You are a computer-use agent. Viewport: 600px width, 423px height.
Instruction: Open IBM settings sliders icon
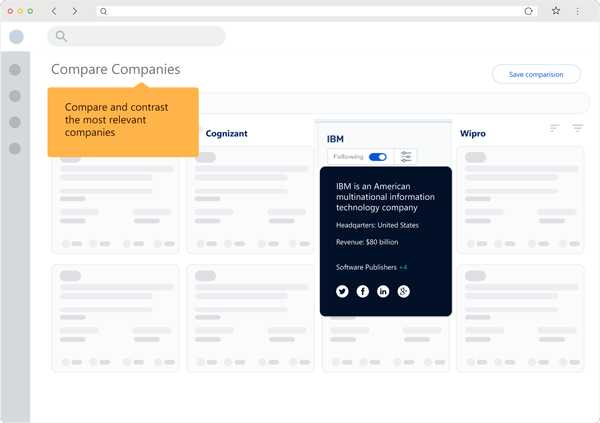click(x=406, y=157)
